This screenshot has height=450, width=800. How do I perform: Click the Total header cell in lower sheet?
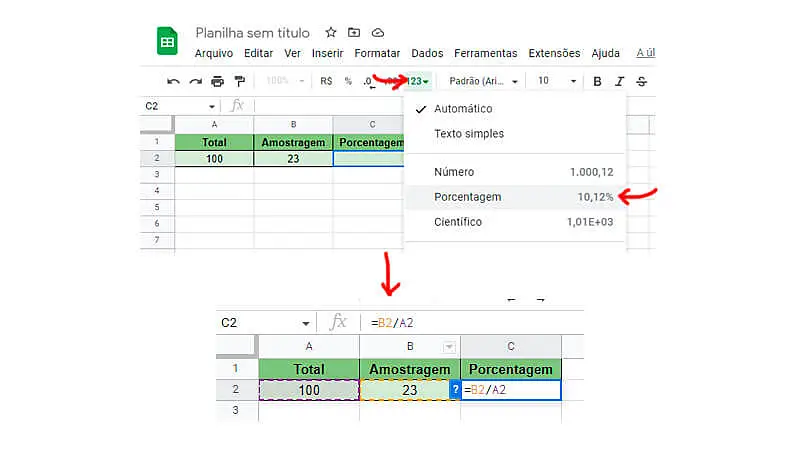(x=309, y=369)
